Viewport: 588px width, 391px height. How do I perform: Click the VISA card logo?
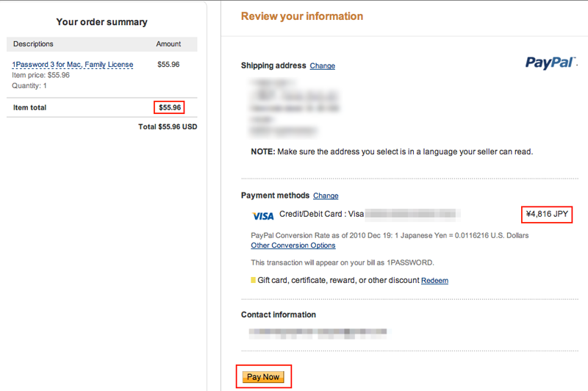click(263, 216)
